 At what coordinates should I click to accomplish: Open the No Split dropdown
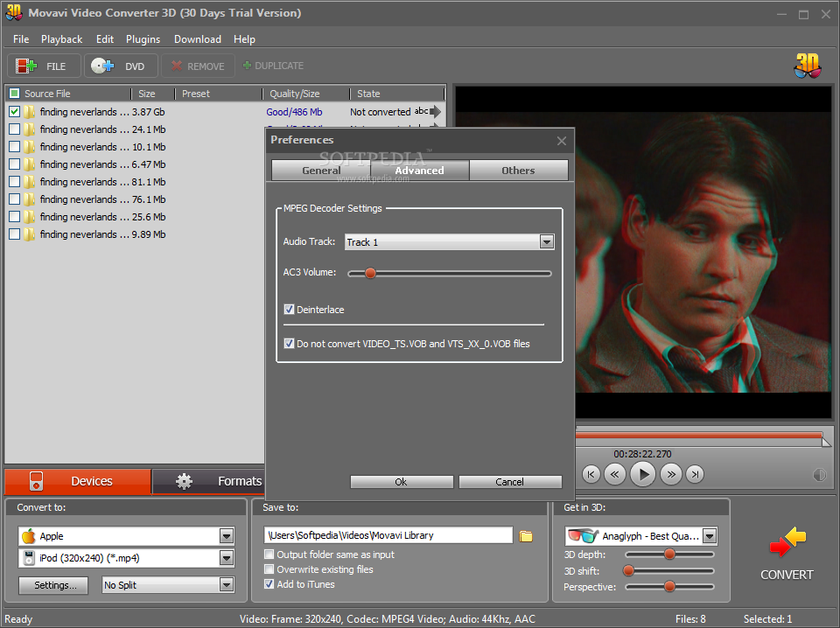click(x=227, y=584)
